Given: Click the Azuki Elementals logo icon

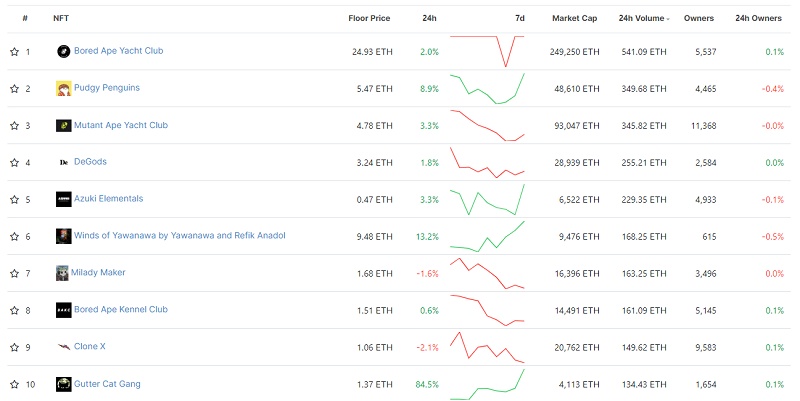Looking at the screenshot, I should tap(63, 199).
